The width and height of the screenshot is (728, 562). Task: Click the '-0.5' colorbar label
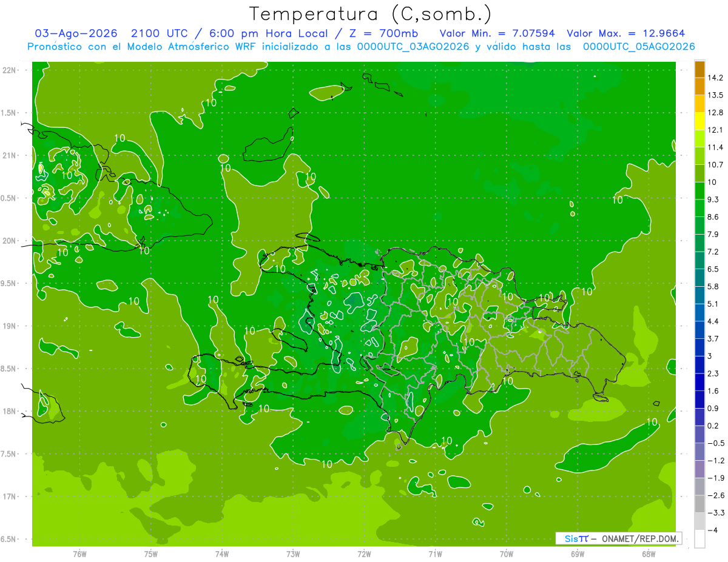[715, 443]
